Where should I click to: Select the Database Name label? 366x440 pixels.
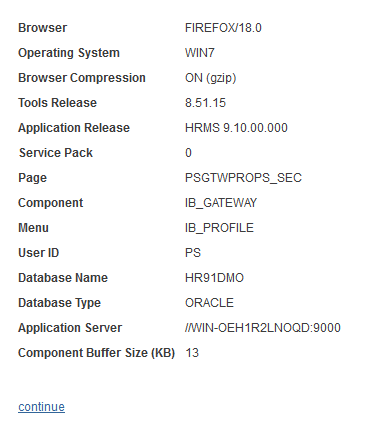pyautogui.click(x=63, y=278)
